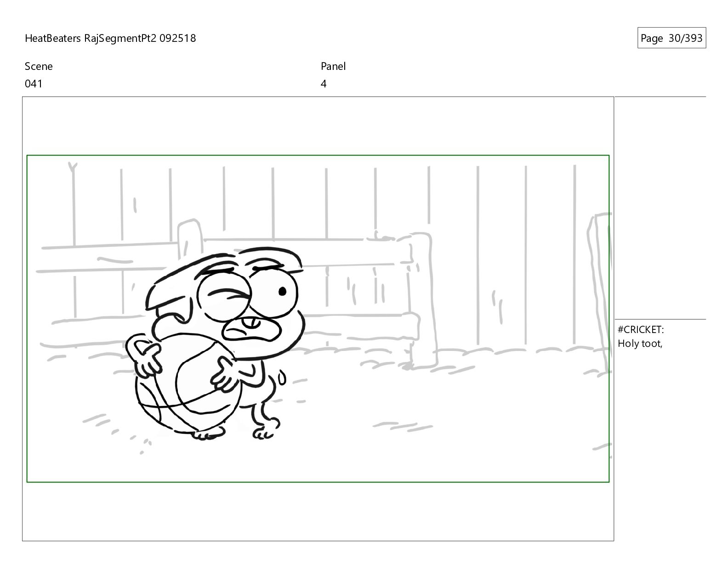Click the scene number 041

tap(34, 84)
